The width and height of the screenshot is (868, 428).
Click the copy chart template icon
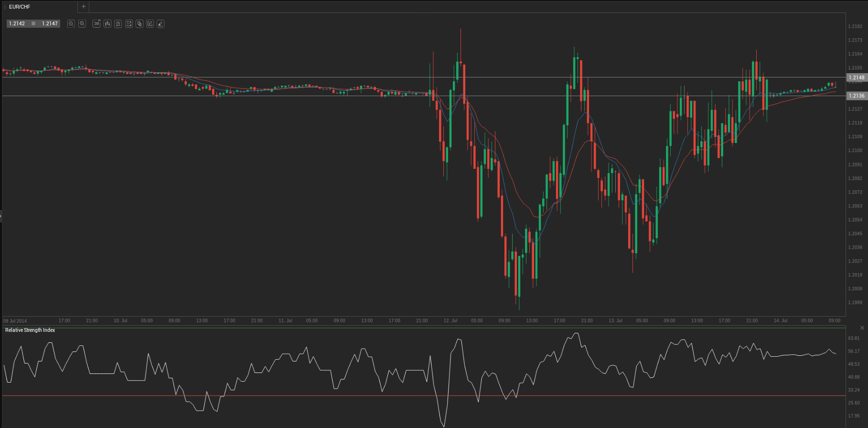[x=139, y=23]
